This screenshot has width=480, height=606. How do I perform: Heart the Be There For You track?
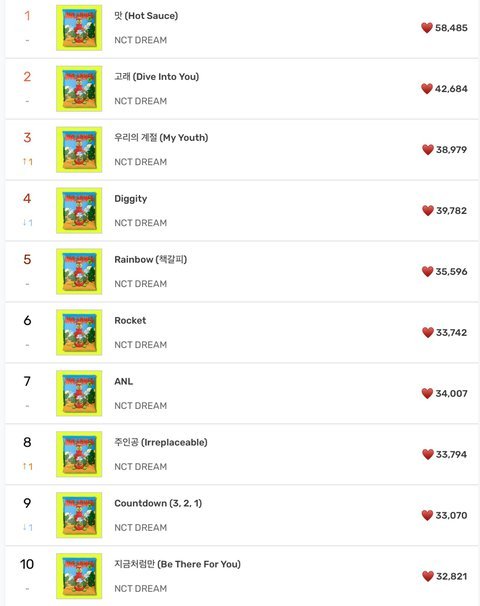428,576
